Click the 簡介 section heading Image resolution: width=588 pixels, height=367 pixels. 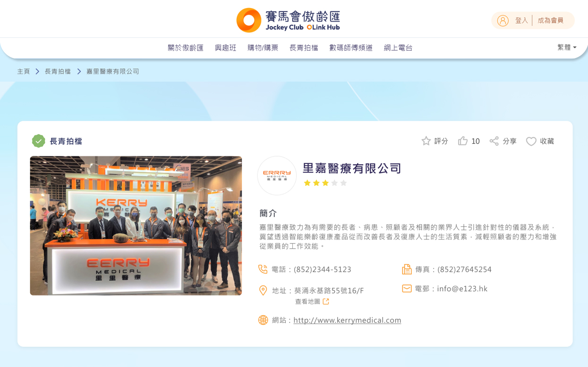[268, 213]
